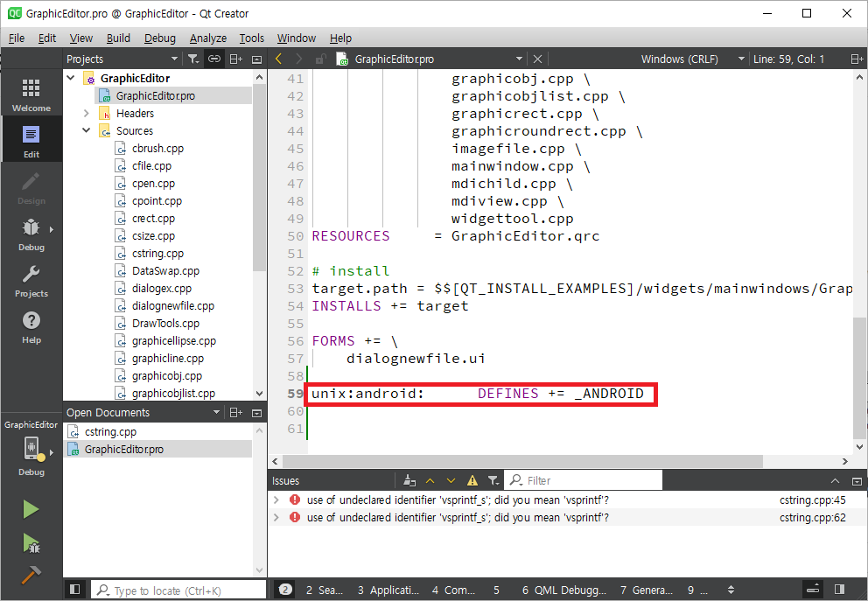This screenshot has width=868, height=601.
Task: Open the Analyze menu
Action: tap(208, 38)
